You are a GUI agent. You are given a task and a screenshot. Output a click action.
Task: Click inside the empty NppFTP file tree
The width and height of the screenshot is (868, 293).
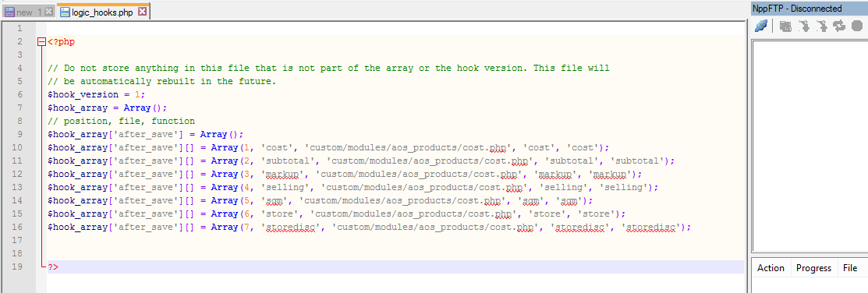(810, 146)
